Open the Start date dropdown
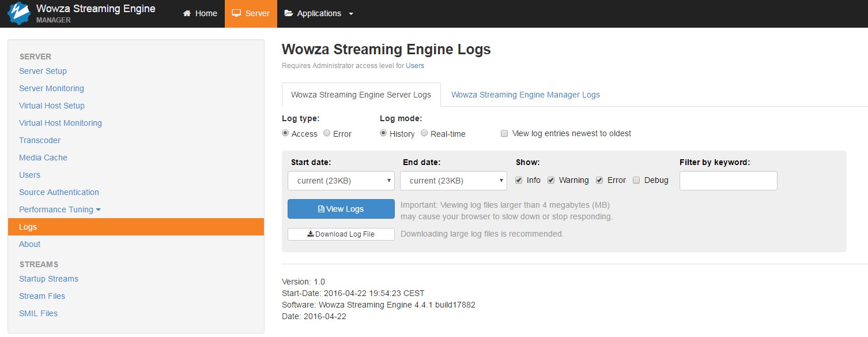The image size is (868, 337). point(341,181)
